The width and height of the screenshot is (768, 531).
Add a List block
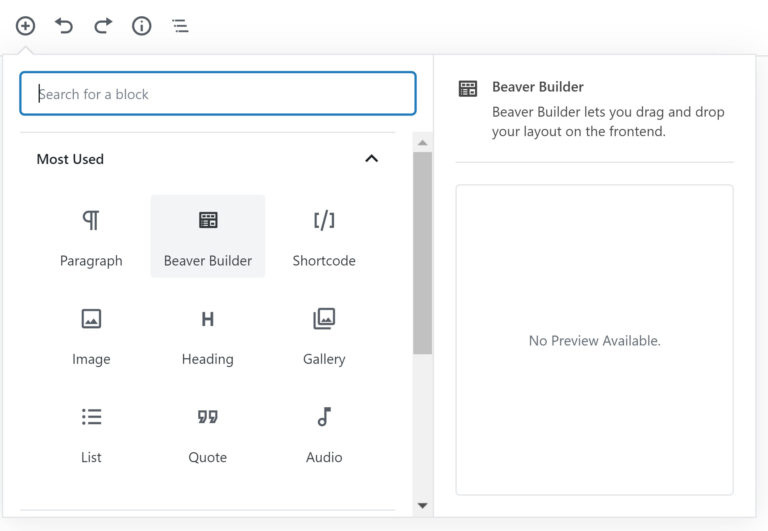coord(91,433)
